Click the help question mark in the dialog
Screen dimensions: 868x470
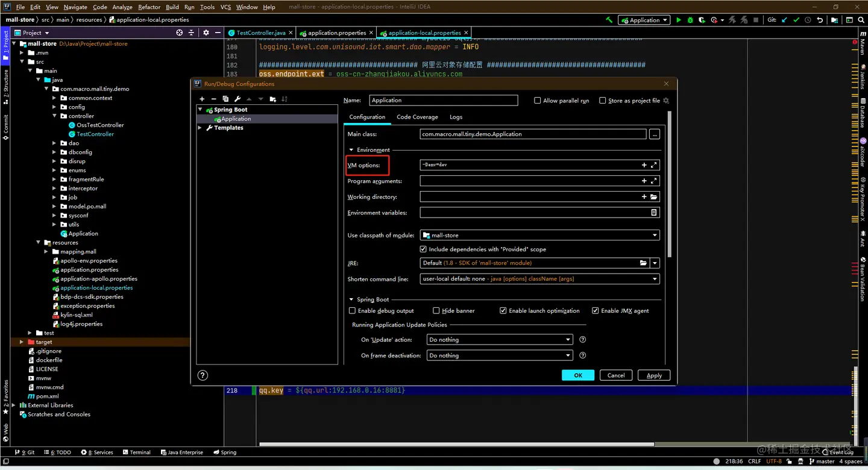point(203,375)
